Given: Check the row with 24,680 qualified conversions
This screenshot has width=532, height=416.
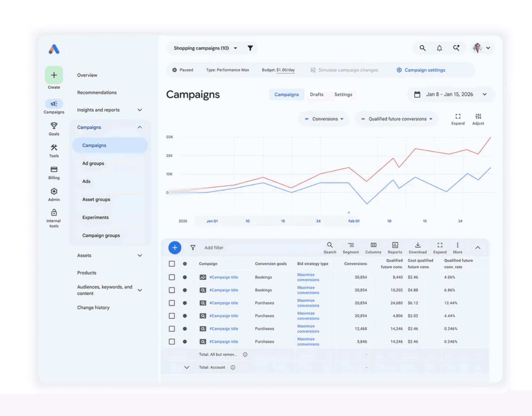Looking at the screenshot, I should coord(172,303).
